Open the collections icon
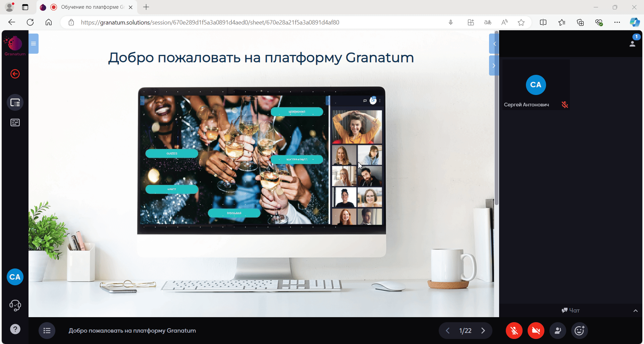Image resolution: width=644 pixels, height=344 pixels. point(580,22)
